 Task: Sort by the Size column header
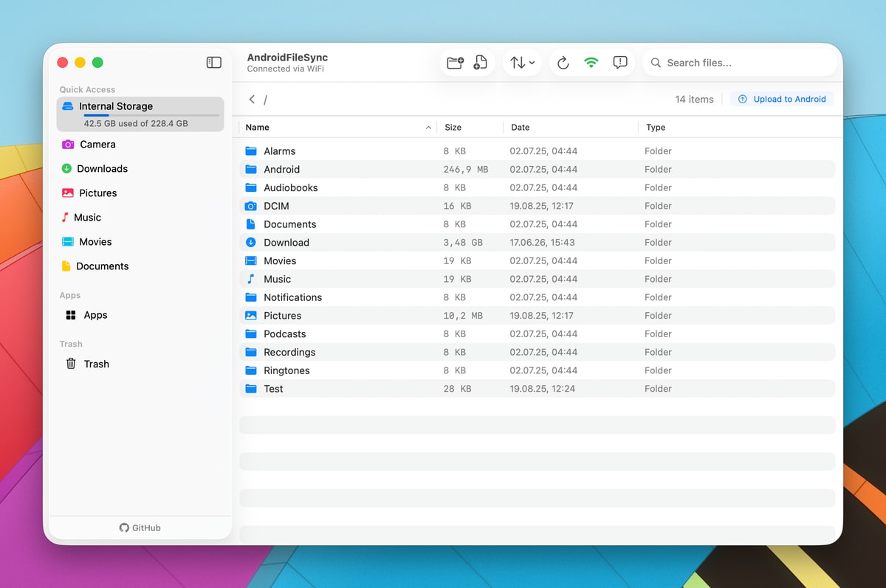click(x=470, y=128)
